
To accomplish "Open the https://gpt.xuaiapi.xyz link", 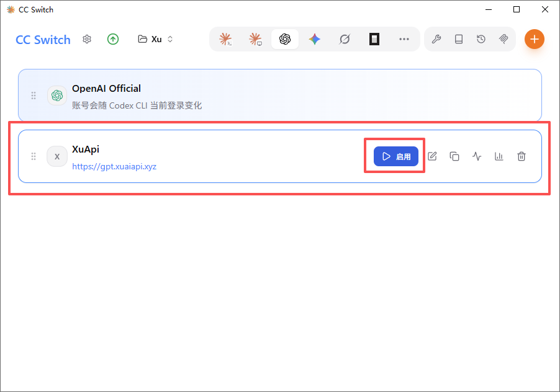I will click(114, 167).
